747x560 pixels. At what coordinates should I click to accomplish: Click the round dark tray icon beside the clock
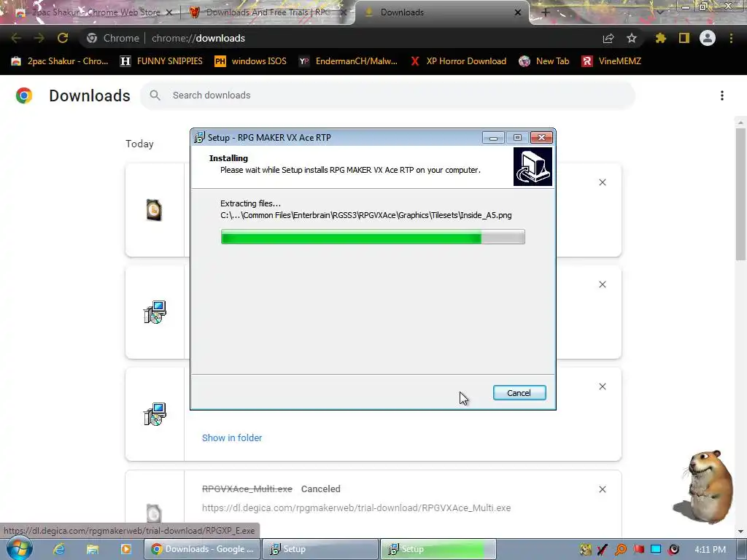point(673,550)
